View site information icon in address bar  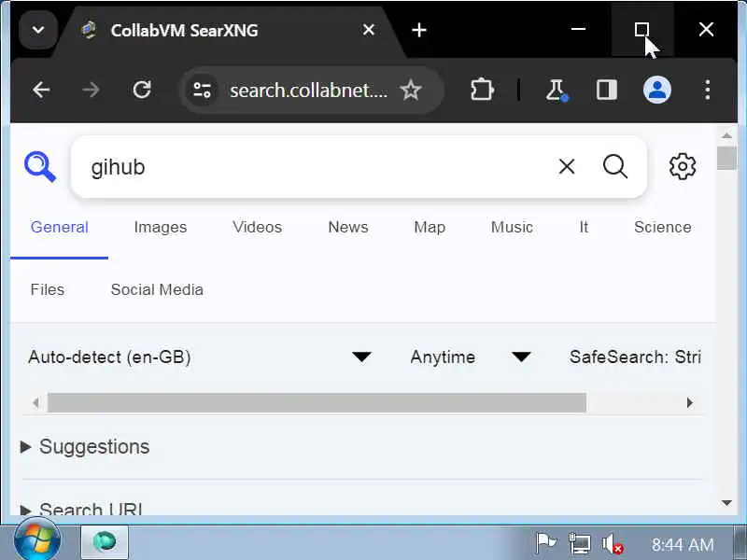[202, 90]
